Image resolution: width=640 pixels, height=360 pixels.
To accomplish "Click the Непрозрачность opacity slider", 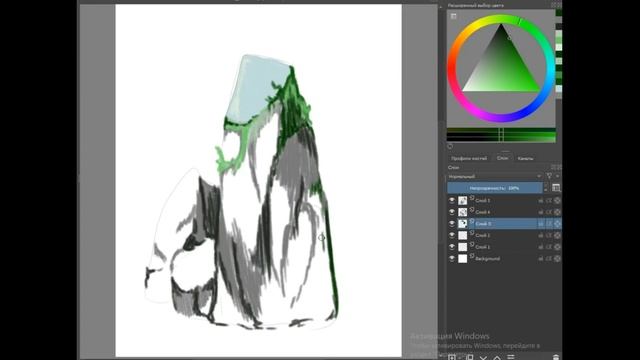I will [495, 188].
